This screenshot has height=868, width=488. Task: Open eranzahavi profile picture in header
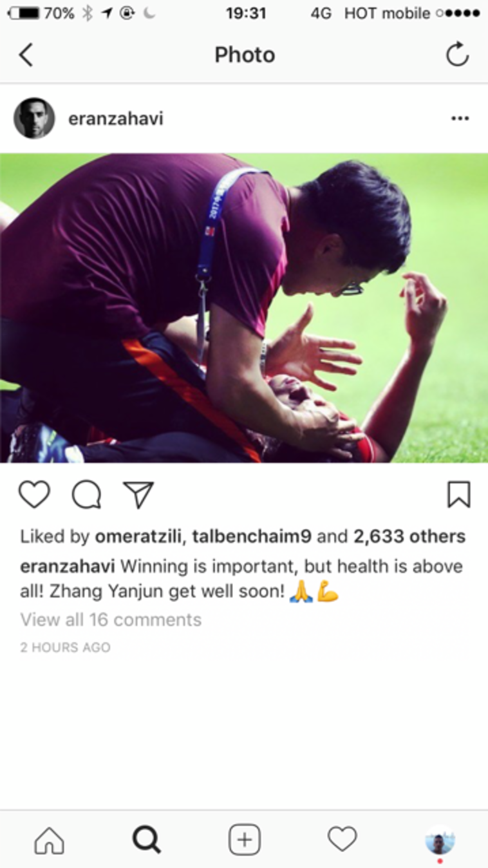click(34, 118)
